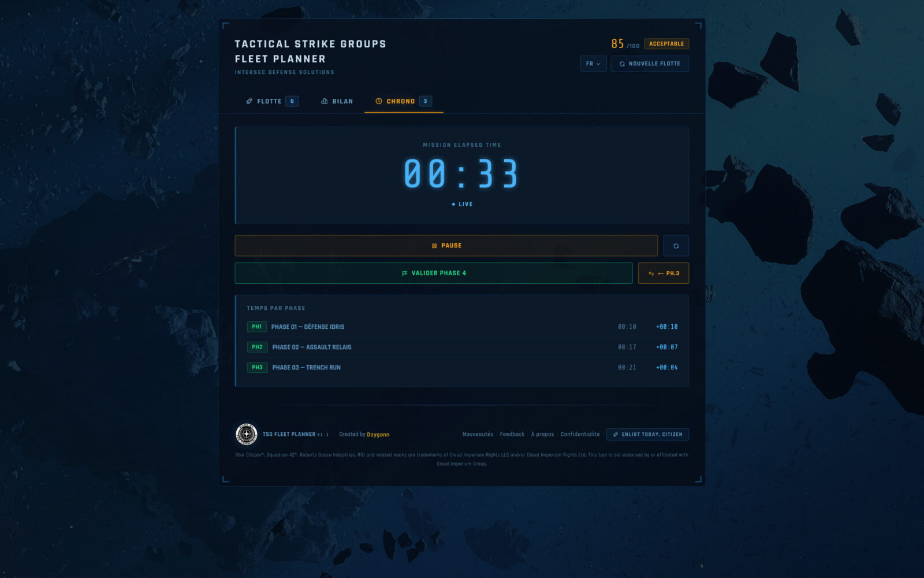Viewport: 924px width, 578px height.
Task: Click the Flotte tab count badge 6
Action: point(292,101)
